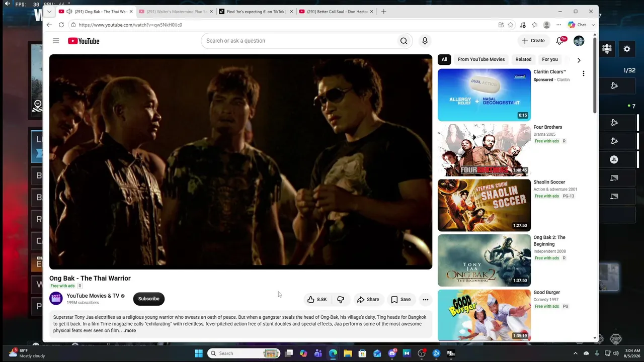Open the Copilot sidebar dropdown arrow
This screenshot has height=362, width=644.
click(593, 25)
